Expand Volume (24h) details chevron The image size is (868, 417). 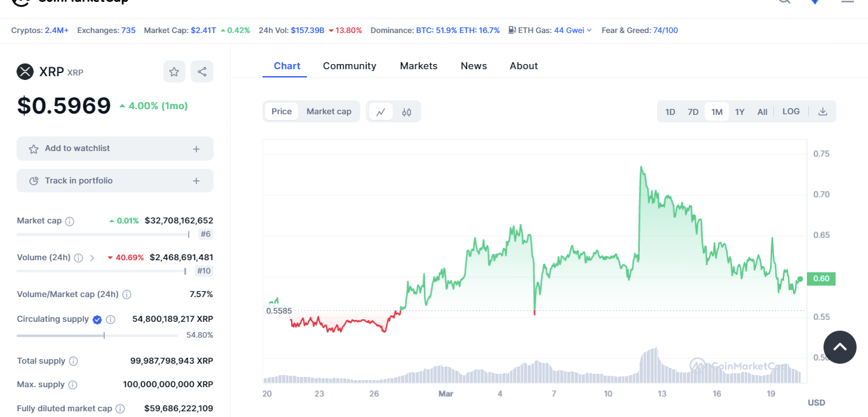[92, 258]
